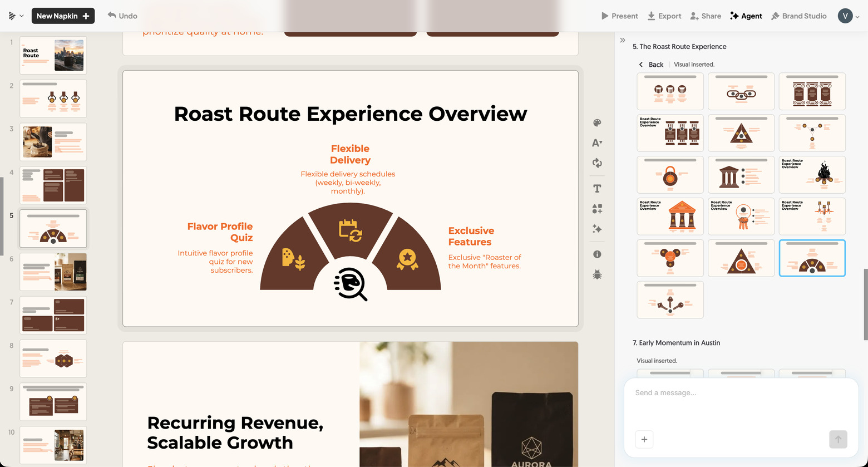Choose the padlock visual variant

point(670,175)
